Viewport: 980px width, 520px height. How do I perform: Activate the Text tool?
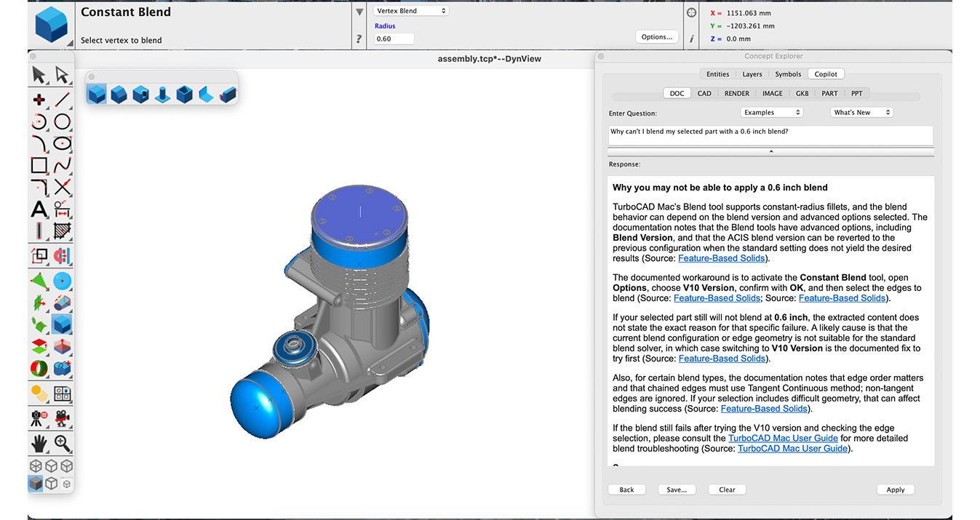tap(39, 210)
